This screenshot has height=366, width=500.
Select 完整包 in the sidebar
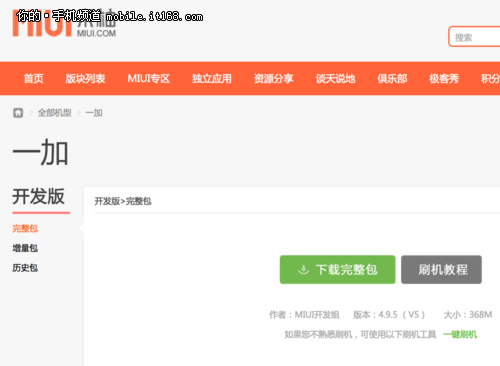(x=25, y=228)
